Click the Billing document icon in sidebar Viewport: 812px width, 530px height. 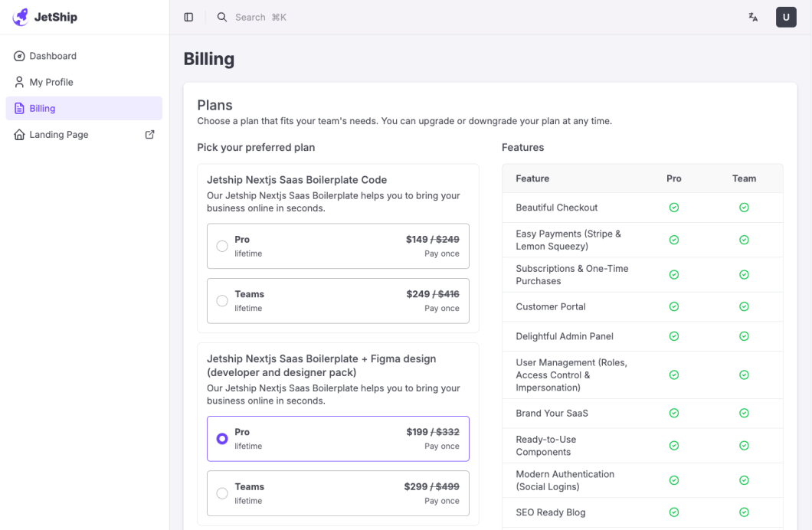pyautogui.click(x=20, y=108)
